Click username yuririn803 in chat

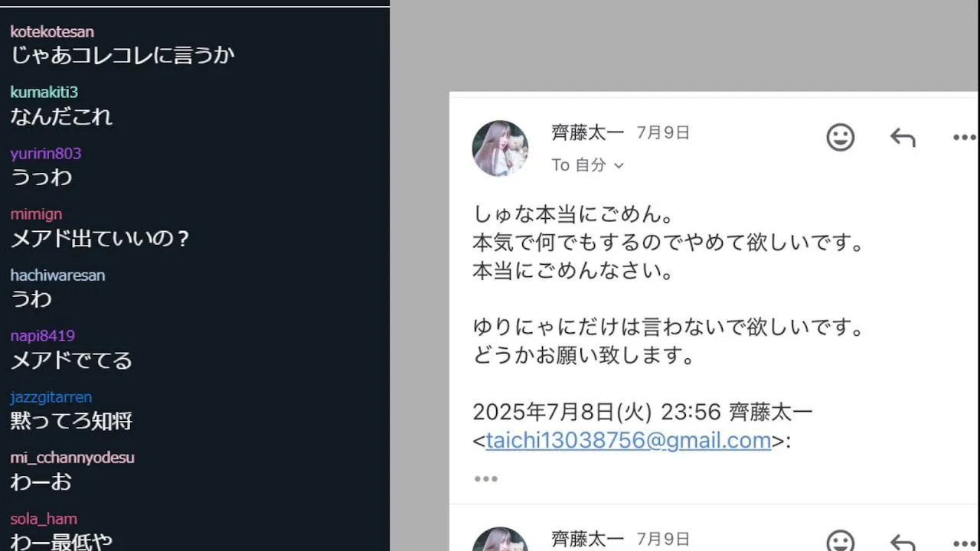[45, 153]
